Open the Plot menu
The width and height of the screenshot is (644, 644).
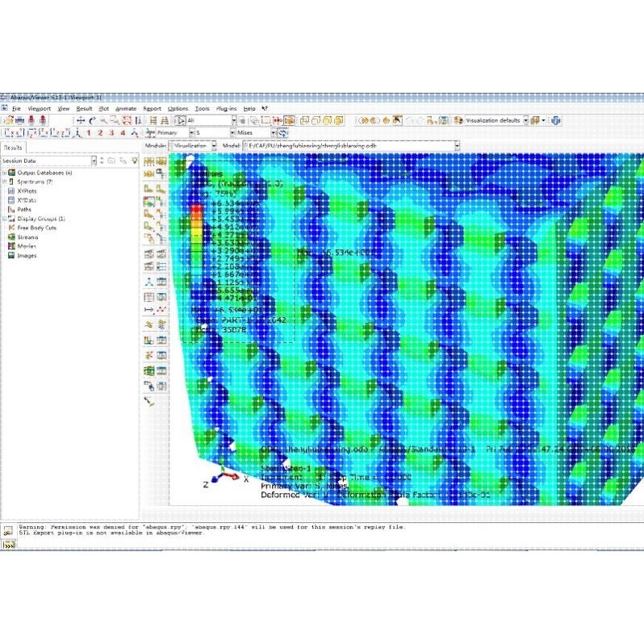[x=104, y=108]
